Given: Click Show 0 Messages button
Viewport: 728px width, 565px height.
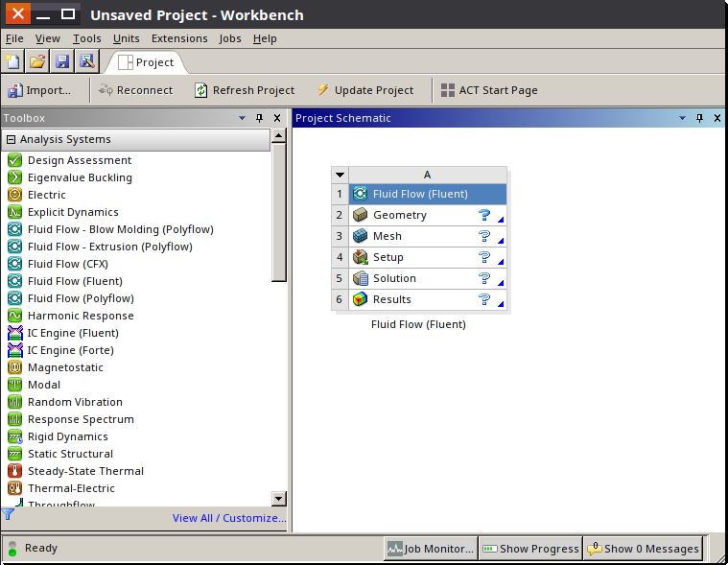Looking at the screenshot, I should pyautogui.click(x=643, y=549).
